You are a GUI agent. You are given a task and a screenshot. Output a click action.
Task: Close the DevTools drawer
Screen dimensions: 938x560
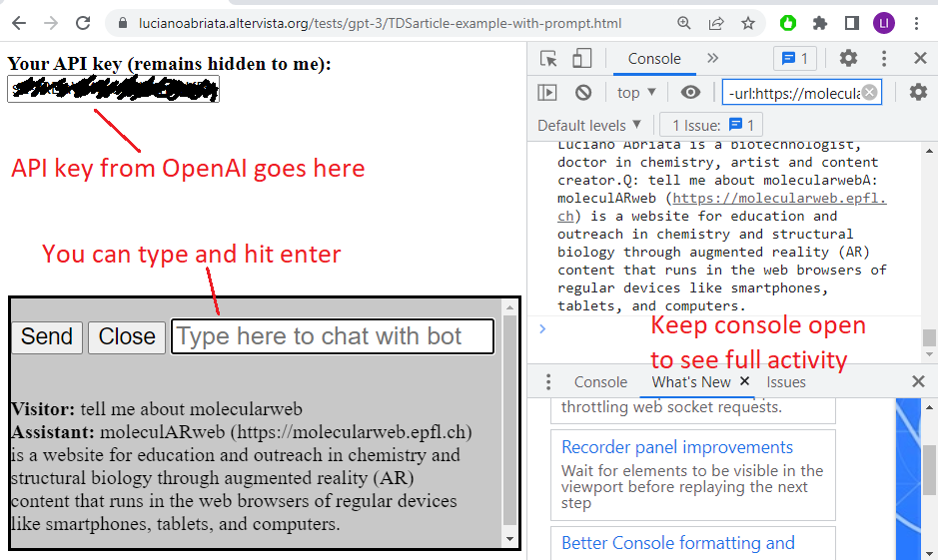(918, 381)
